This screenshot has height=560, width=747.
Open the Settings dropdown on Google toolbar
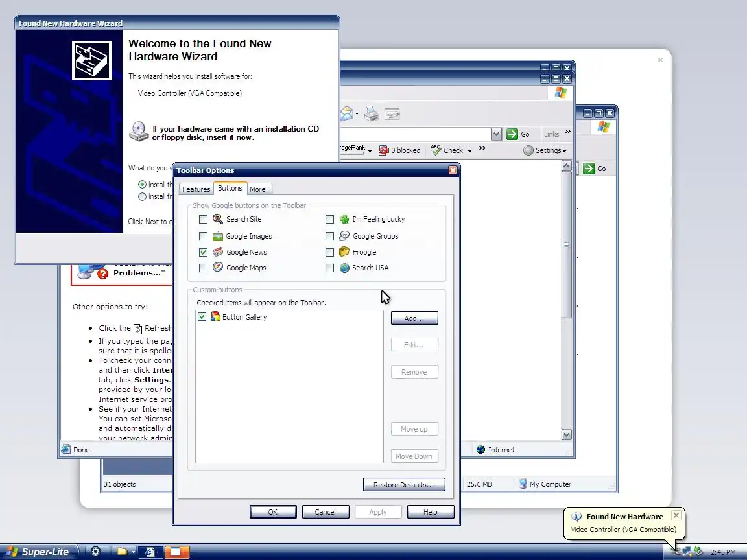pyautogui.click(x=545, y=150)
